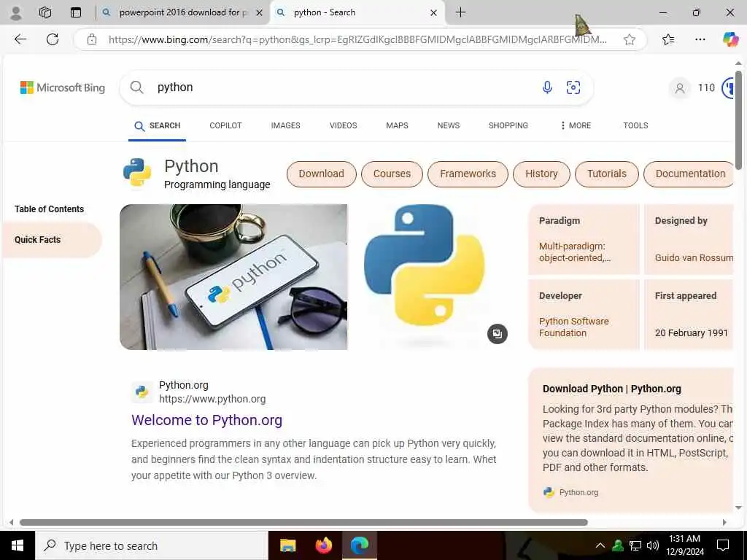Switch to the IMAGES tab
The width and height of the screenshot is (747, 560).
tap(285, 125)
